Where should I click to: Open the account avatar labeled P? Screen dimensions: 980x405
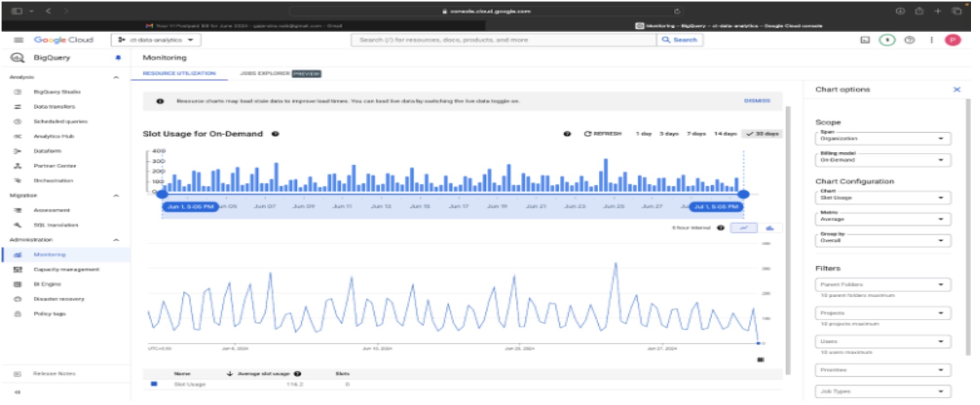tap(953, 40)
